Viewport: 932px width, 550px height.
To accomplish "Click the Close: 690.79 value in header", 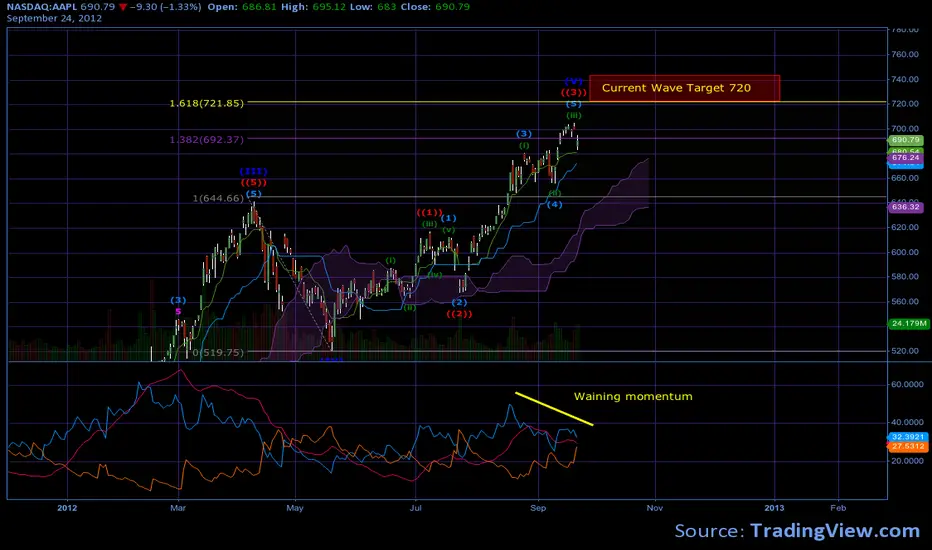I will pos(434,7).
